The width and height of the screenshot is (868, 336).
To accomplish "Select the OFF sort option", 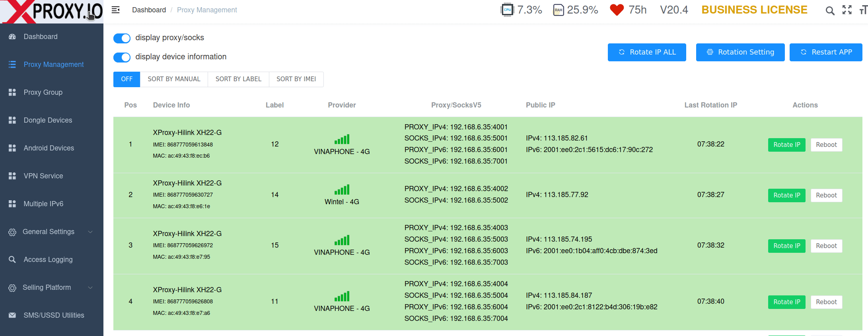I will click(127, 79).
